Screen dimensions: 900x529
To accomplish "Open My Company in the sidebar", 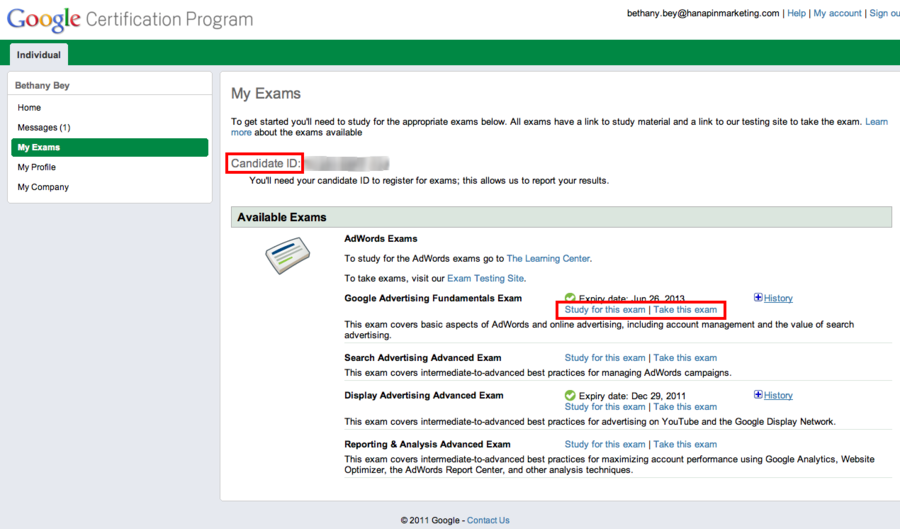I will click(x=43, y=187).
